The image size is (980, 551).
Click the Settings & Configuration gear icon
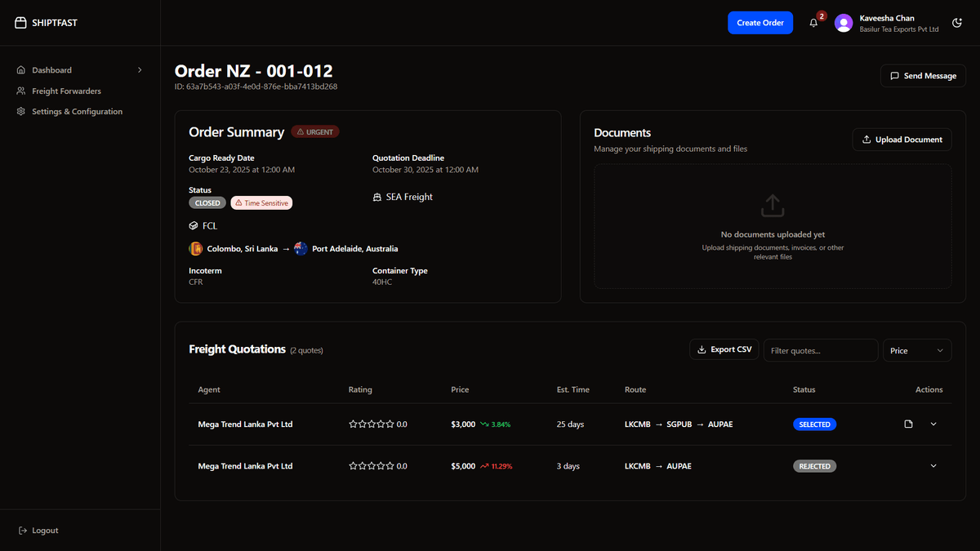point(20,111)
